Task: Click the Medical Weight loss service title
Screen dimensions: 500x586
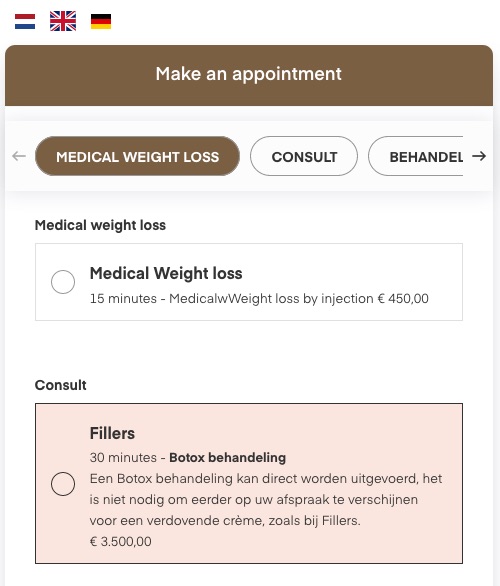Action: [166, 273]
